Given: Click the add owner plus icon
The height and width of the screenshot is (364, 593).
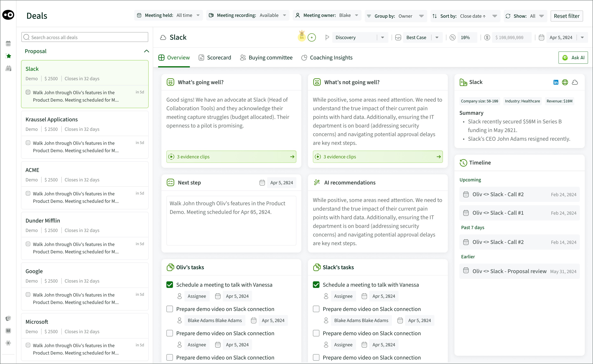Looking at the screenshot, I should 312,38.
